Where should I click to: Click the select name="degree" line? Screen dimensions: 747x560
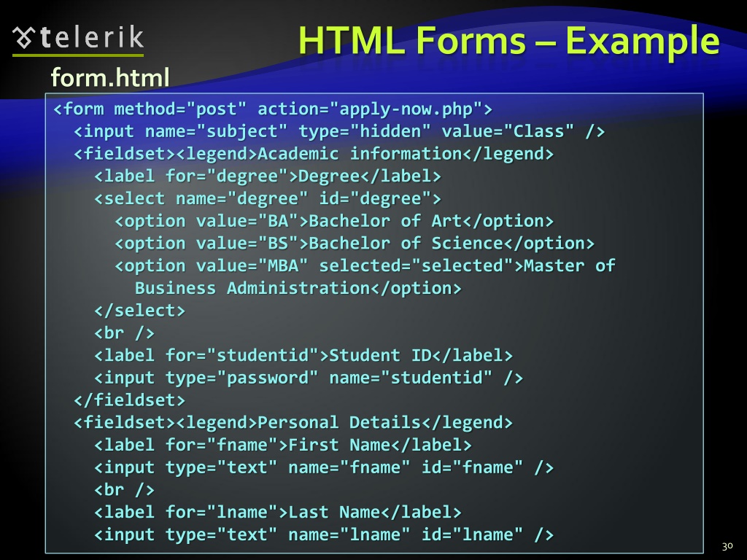coord(267,198)
